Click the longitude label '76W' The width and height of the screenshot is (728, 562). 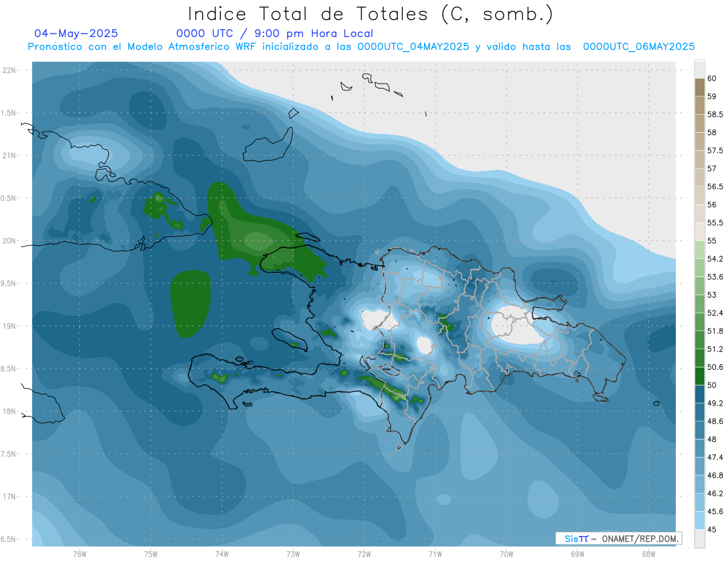[x=79, y=554]
